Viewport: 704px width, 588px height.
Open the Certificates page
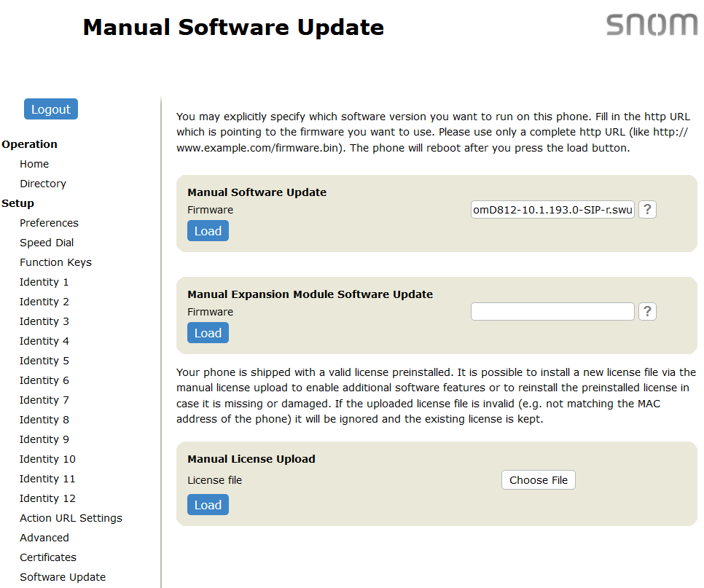[48, 557]
